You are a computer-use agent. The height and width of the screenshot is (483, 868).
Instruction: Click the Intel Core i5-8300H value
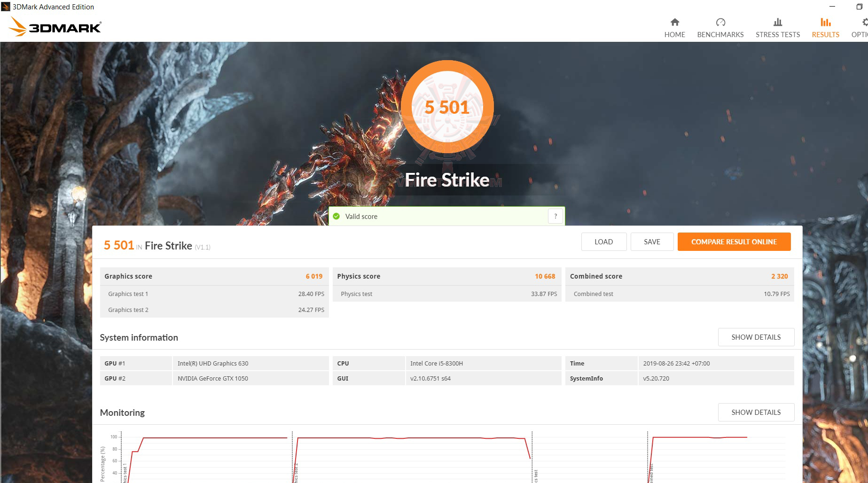click(437, 363)
